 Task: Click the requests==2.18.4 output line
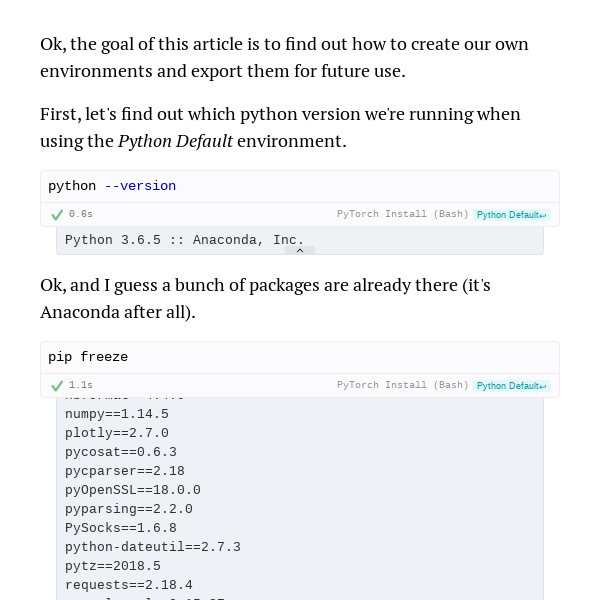[129, 585]
